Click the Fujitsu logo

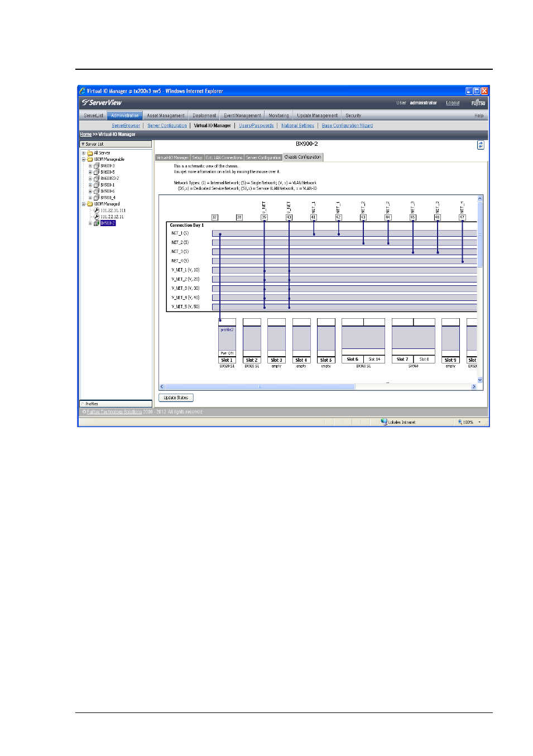click(478, 103)
